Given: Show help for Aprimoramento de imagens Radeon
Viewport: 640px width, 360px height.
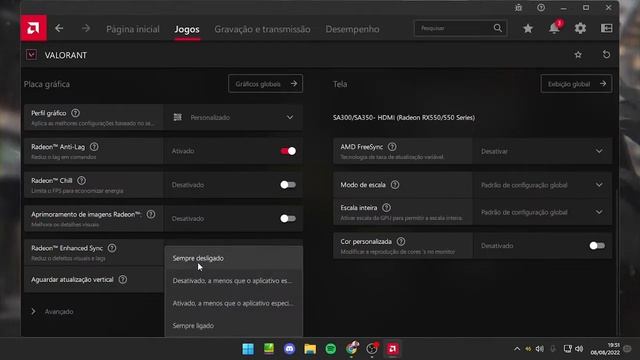Looking at the screenshot, I should point(151,214).
